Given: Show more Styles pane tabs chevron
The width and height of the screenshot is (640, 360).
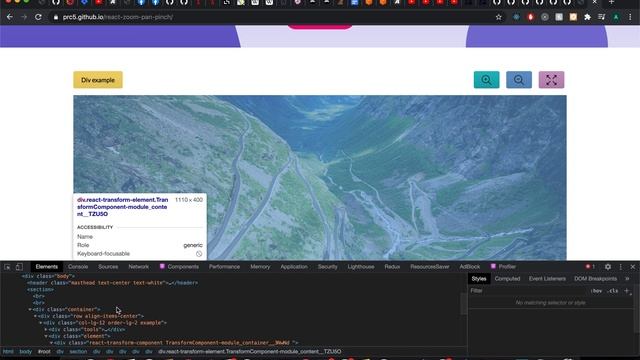Looking at the screenshot, I should coord(627,279).
